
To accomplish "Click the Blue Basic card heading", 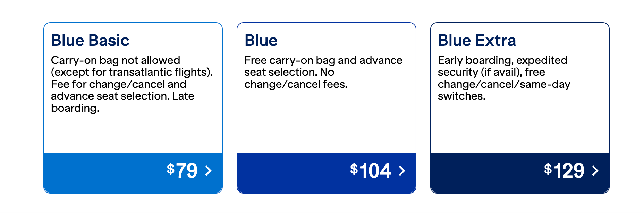I will pyautogui.click(x=91, y=40).
